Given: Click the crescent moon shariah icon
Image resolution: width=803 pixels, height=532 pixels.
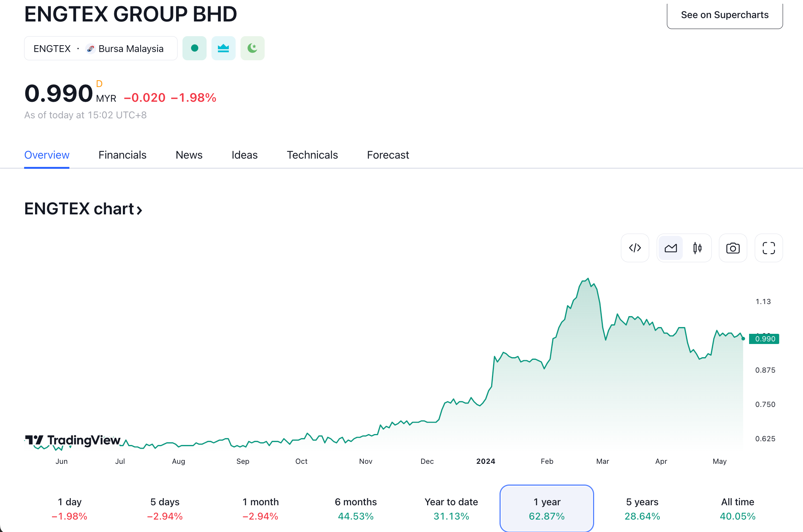Looking at the screenshot, I should point(253,48).
